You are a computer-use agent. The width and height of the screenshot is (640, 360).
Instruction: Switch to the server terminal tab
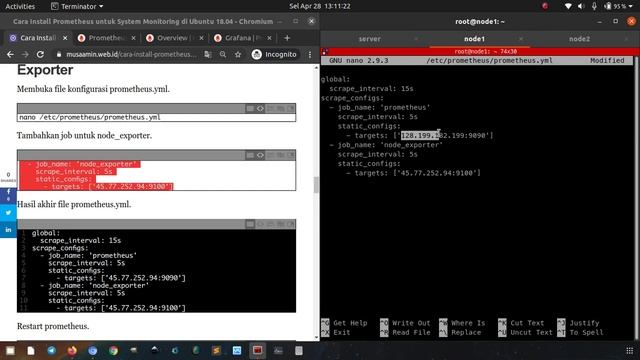369,39
